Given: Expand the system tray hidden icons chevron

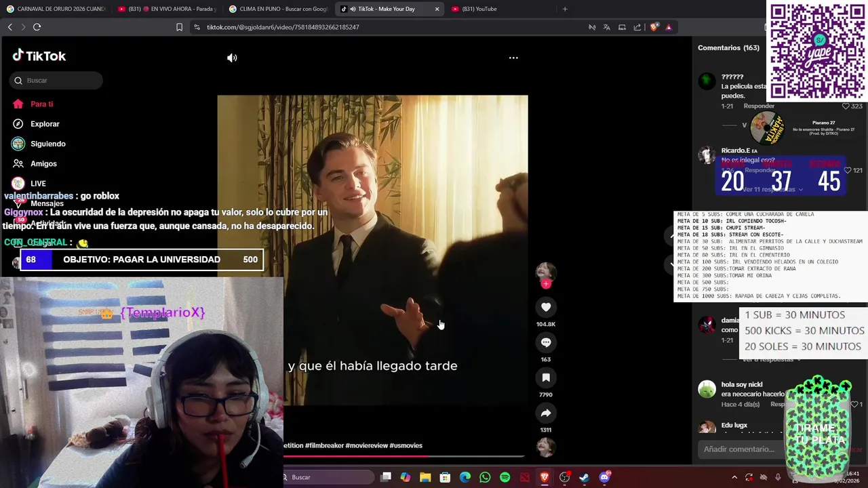Looking at the screenshot, I should click(734, 477).
